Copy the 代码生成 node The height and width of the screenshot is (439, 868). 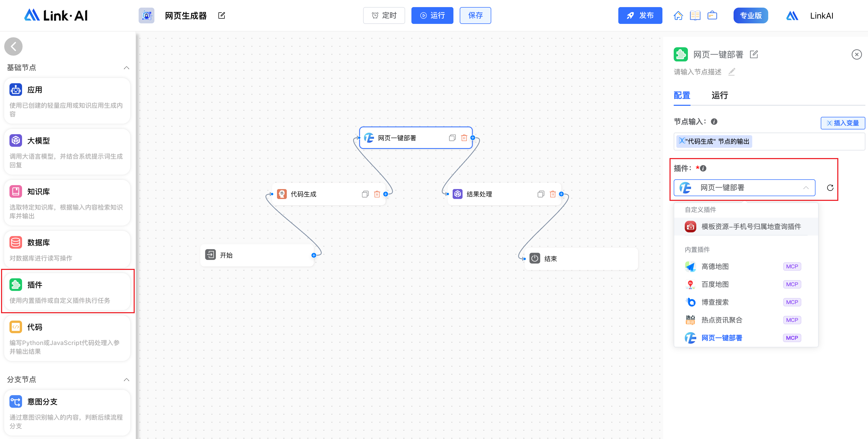click(365, 194)
